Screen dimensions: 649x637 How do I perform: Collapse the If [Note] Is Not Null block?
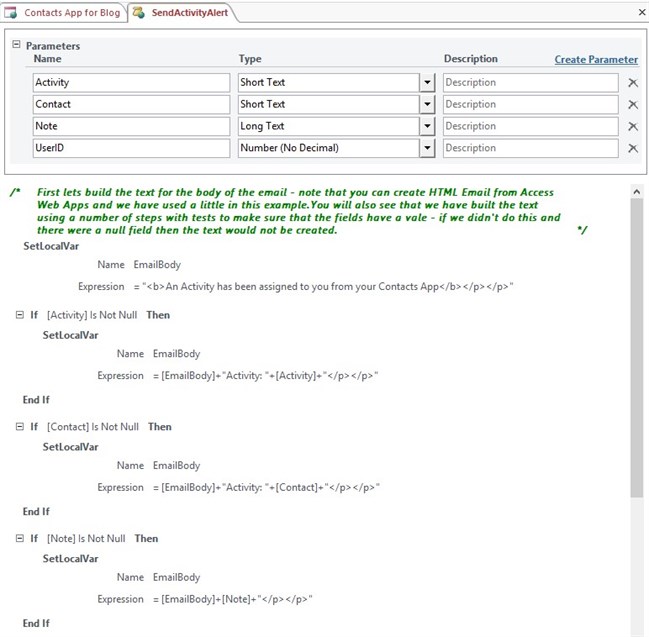coord(20,539)
